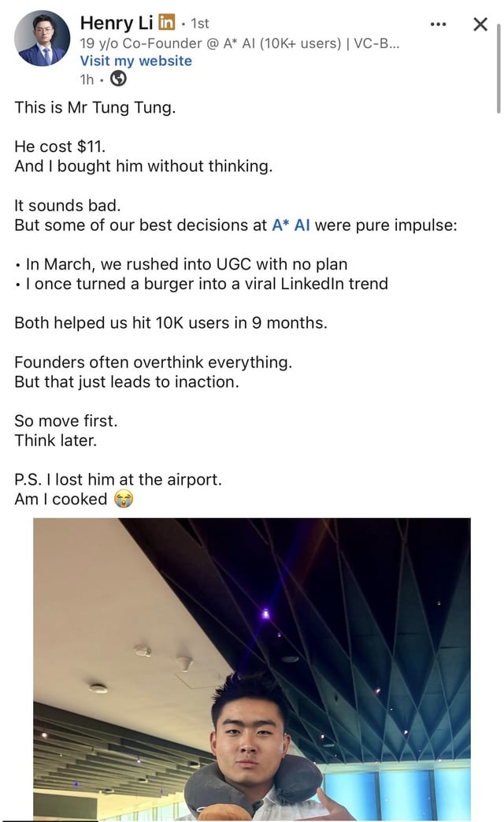
Task: Follow the 'Visit my website' link
Action: (135, 61)
